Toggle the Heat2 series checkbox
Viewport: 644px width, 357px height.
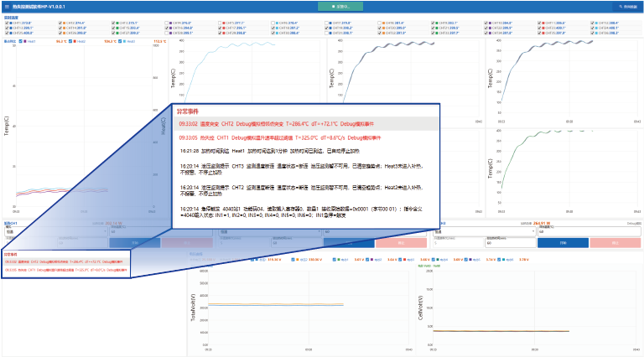point(70,41)
